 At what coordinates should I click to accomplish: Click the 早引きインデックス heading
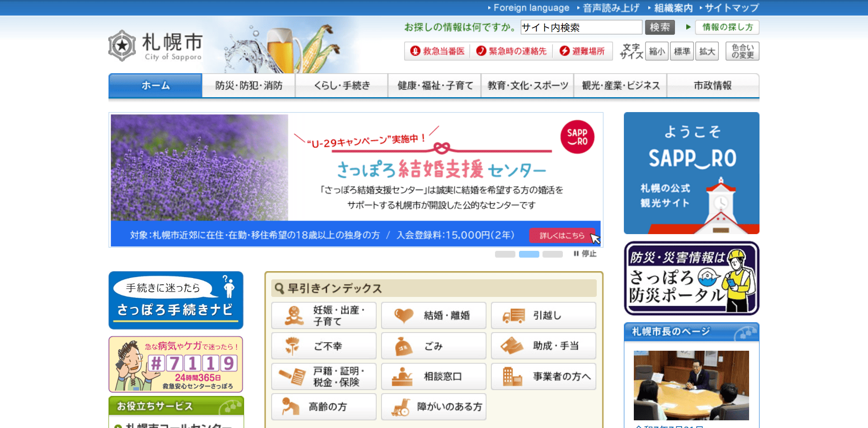coord(434,288)
